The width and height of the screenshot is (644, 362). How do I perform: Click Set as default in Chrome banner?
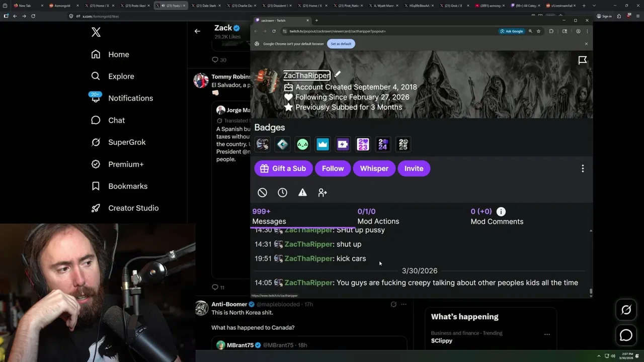pos(341,44)
